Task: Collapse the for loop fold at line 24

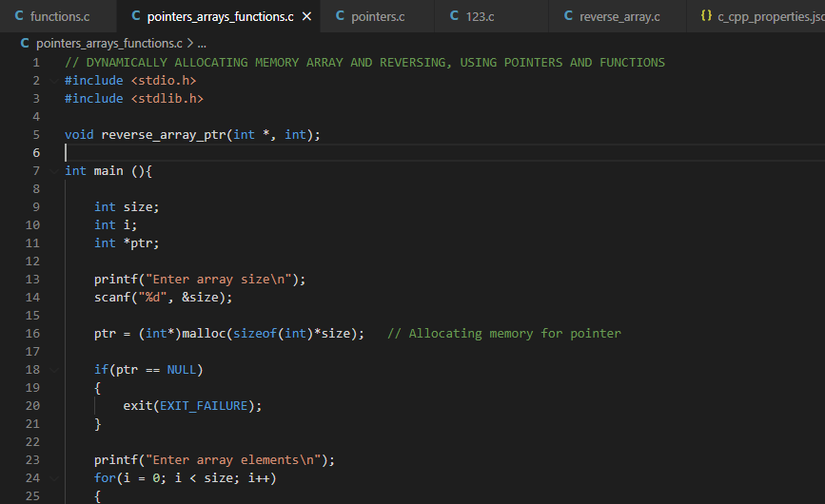Action: point(54,477)
